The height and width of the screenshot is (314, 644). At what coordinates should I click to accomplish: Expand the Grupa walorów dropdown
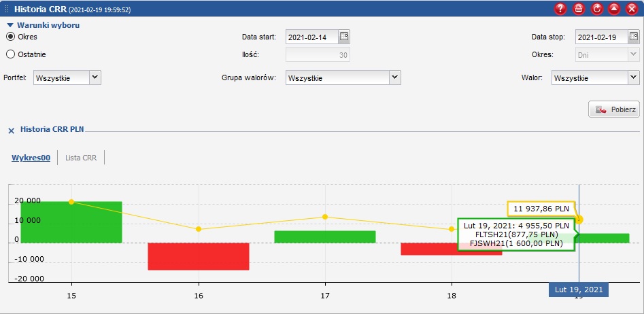tap(394, 77)
